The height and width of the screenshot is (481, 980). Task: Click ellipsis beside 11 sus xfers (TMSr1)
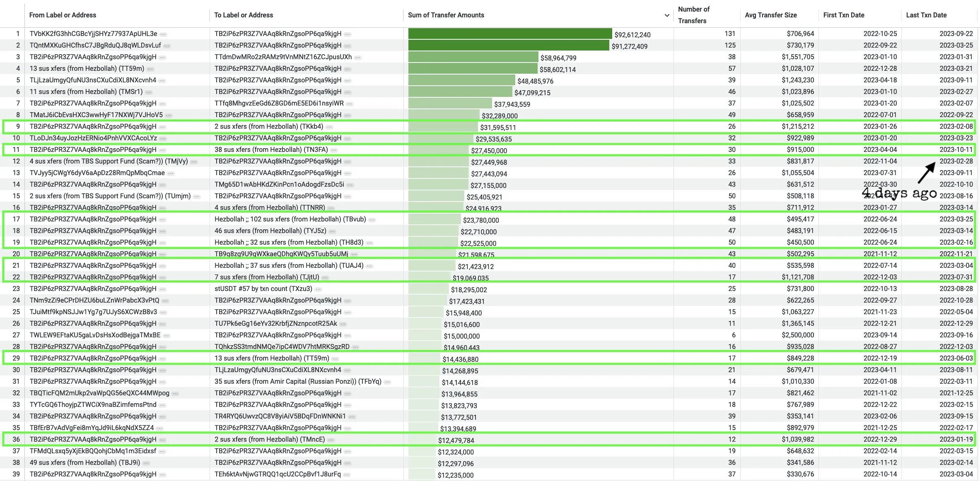[149, 92]
